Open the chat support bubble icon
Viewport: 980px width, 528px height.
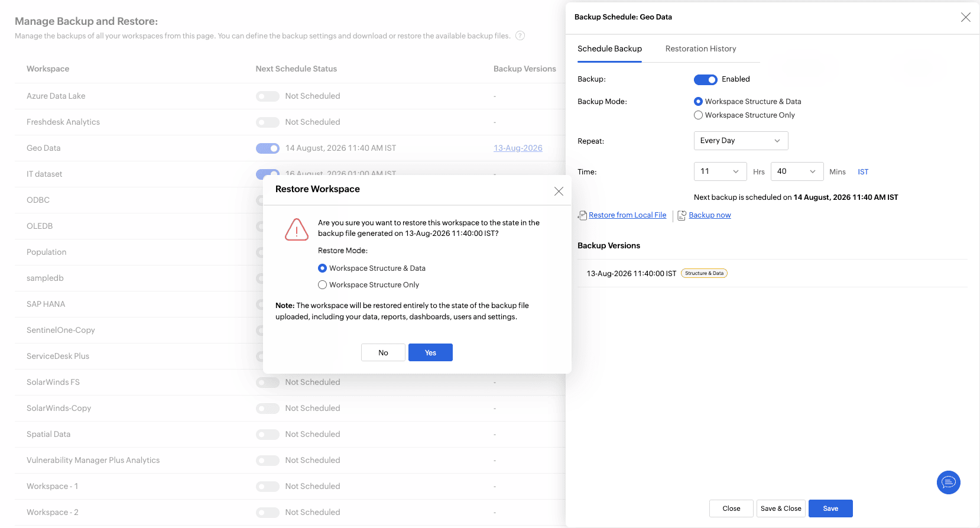948,482
